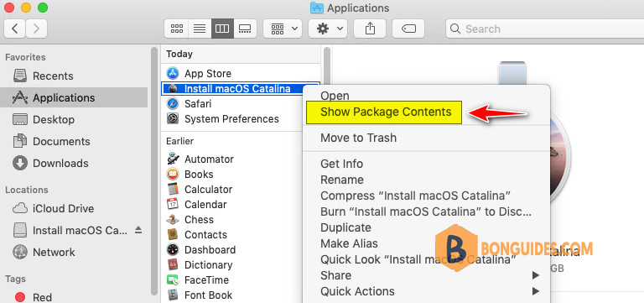Open iCloud Drive in the sidebar
Image resolution: width=644 pixels, height=303 pixels.
pyautogui.click(x=74, y=208)
